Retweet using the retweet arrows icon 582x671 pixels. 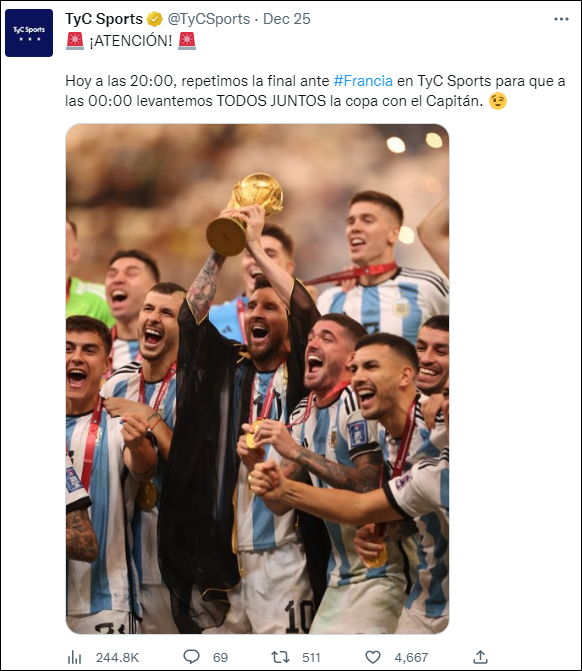tap(281, 657)
